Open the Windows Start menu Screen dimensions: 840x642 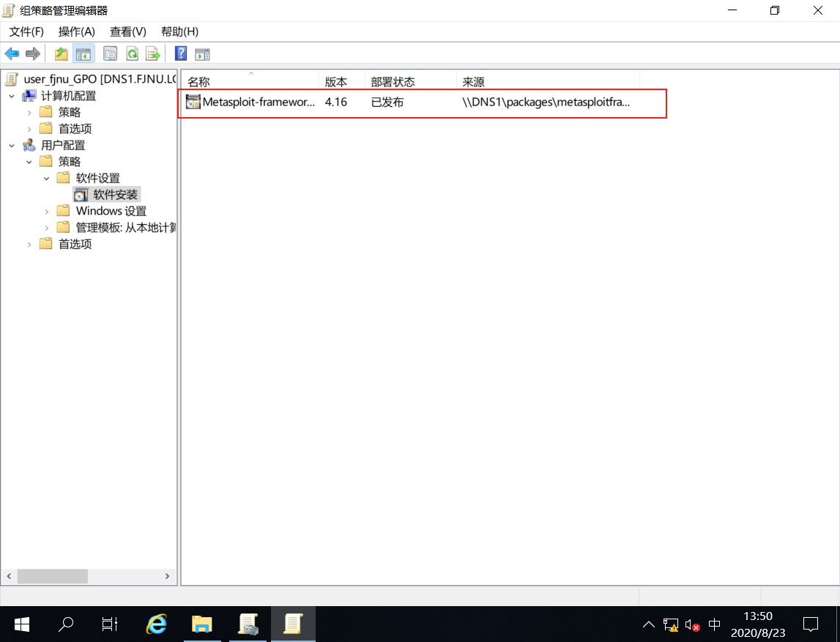click(22, 624)
